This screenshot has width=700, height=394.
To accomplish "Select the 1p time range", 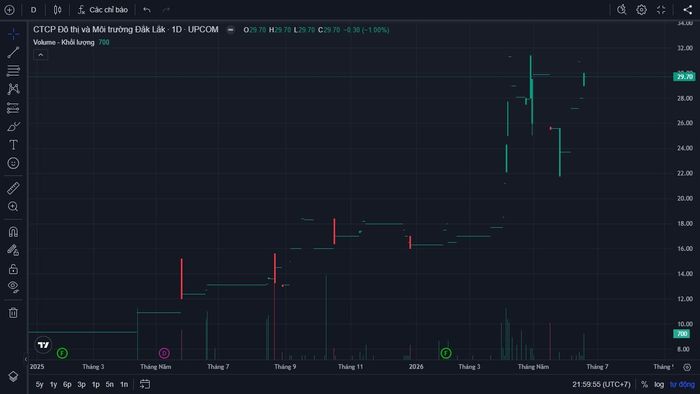I will point(96,384).
